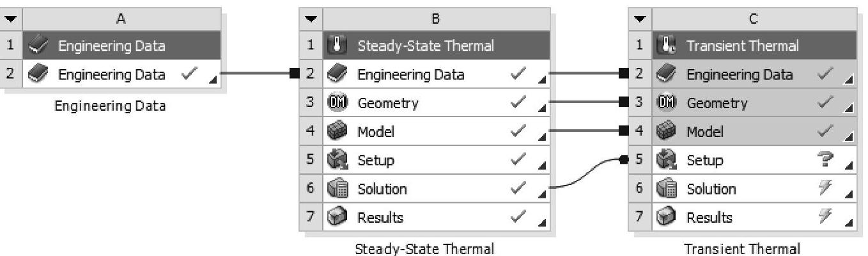The image size is (868, 256).
Task: Click the lightning status on Transient Solution
Action: (x=825, y=189)
